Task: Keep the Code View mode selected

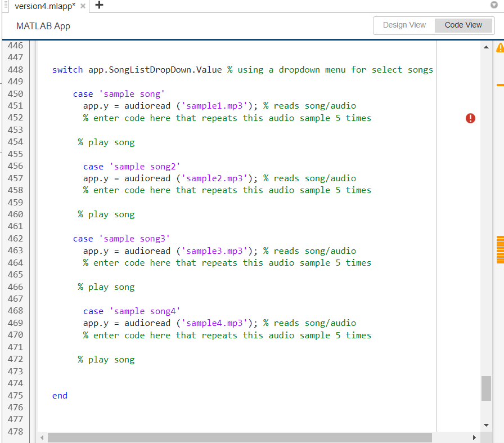Action: pyautogui.click(x=462, y=25)
